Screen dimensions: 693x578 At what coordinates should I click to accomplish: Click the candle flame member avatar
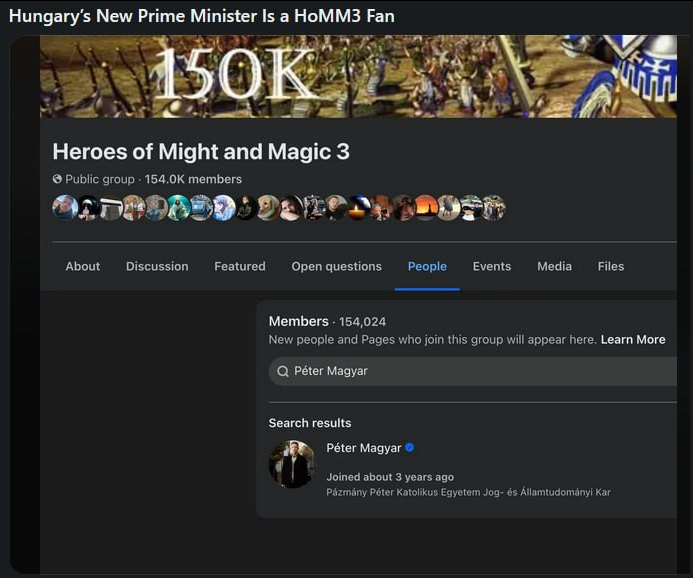point(359,208)
